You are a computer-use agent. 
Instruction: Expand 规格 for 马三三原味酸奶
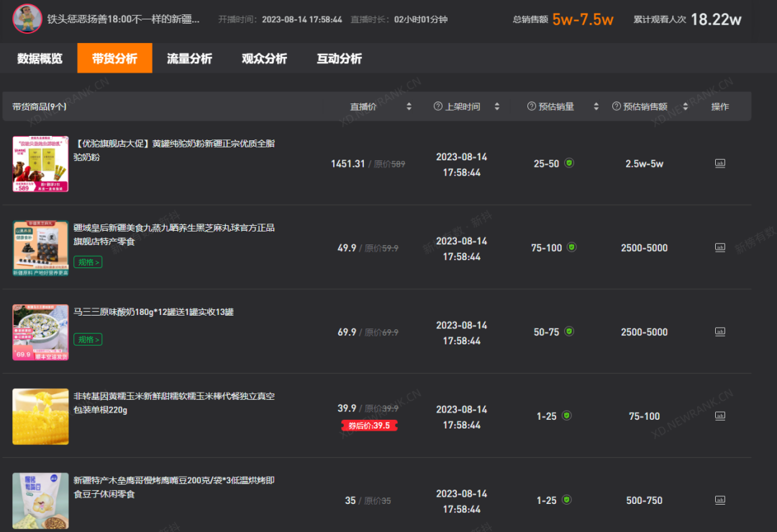pos(88,339)
